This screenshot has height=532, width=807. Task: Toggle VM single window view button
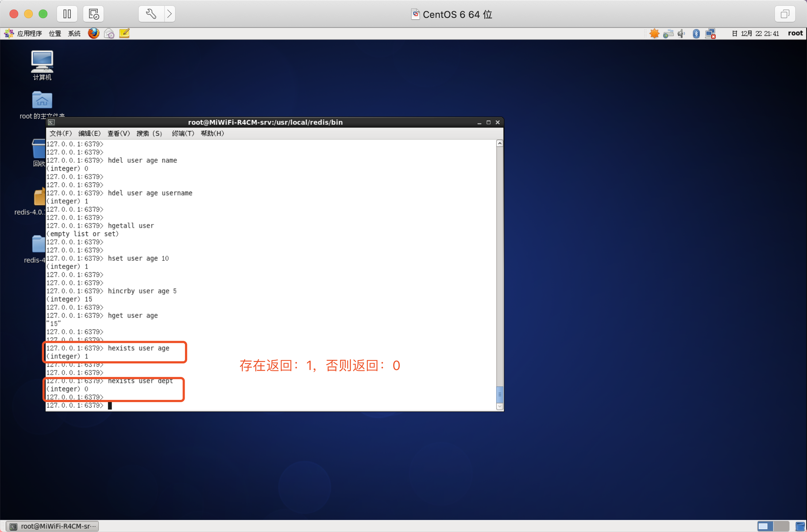click(x=785, y=14)
